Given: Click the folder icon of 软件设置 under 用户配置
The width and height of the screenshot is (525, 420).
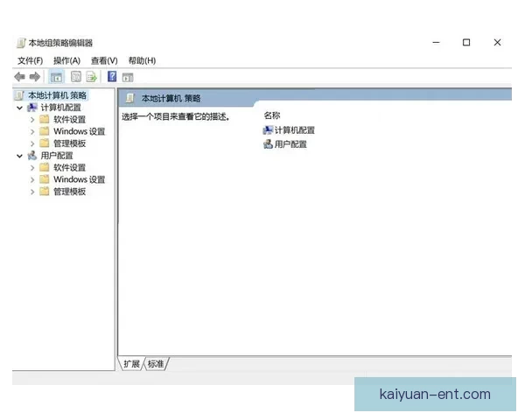Looking at the screenshot, I should [x=45, y=167].
